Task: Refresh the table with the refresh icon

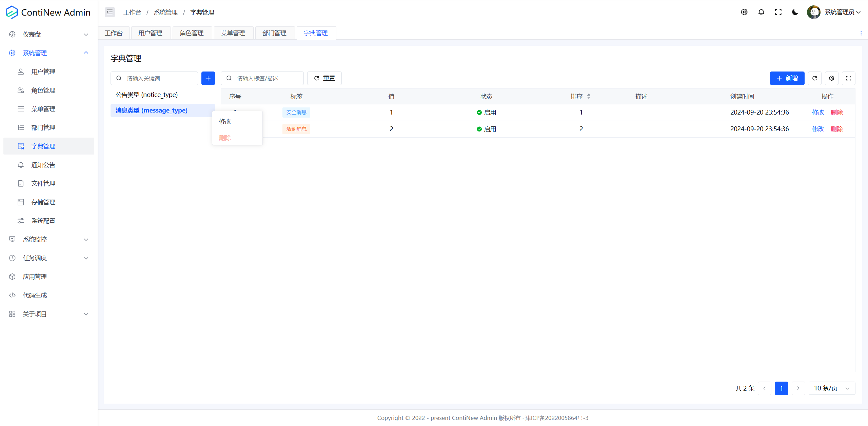Action: [x=815, y=78]
